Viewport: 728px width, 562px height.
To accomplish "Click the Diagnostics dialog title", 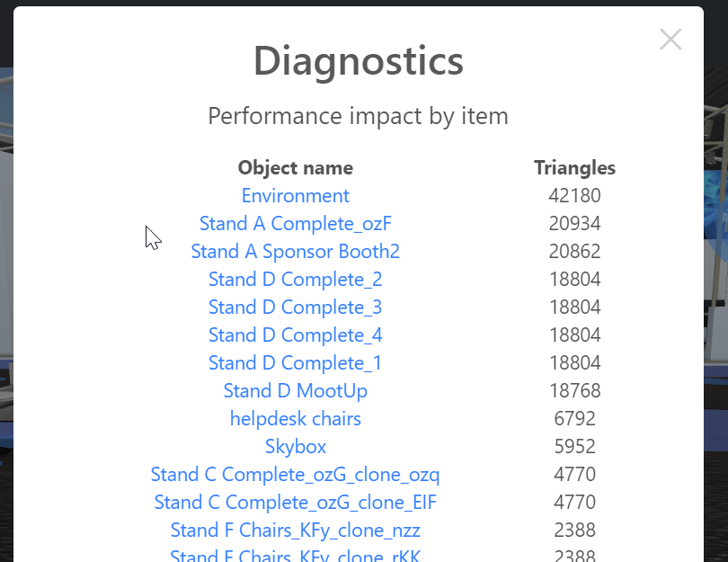I will [x=358, y=61].
